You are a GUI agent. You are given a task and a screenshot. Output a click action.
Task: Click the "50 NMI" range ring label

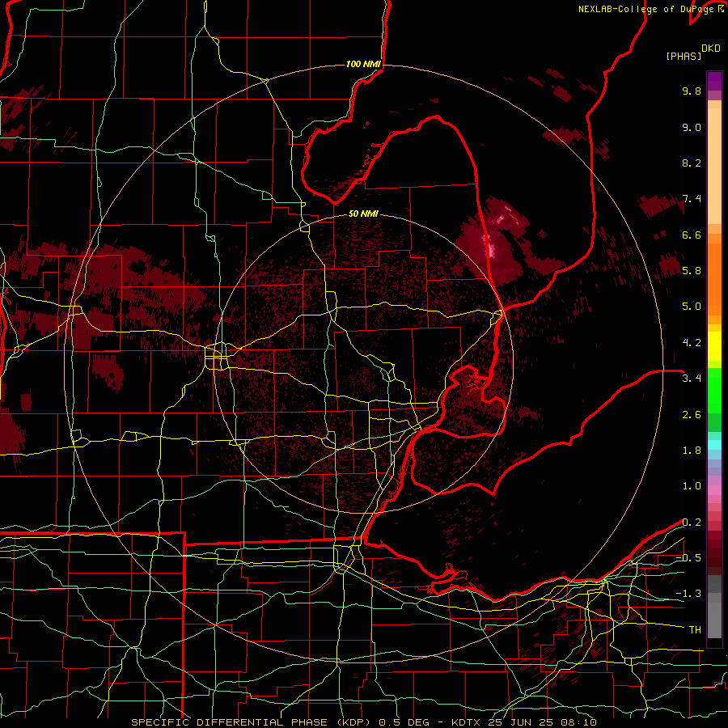pyautogui.click(x=363, y=214)
